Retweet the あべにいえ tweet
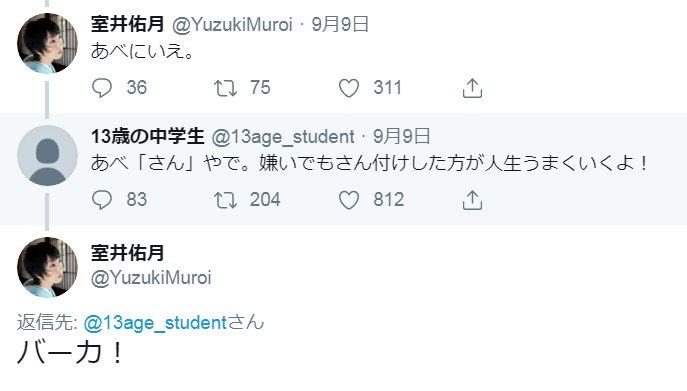Viewport: 687px width, 391px height. click(225, 88)
